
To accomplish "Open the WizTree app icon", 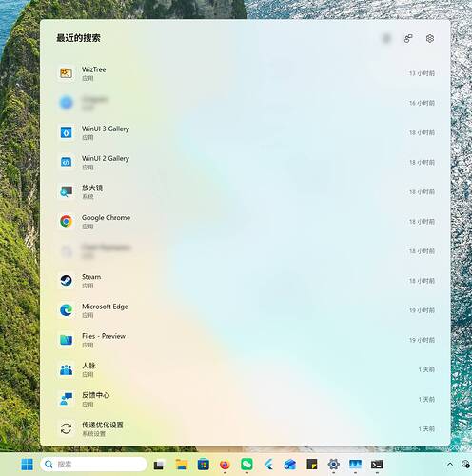I will [67, 73].
